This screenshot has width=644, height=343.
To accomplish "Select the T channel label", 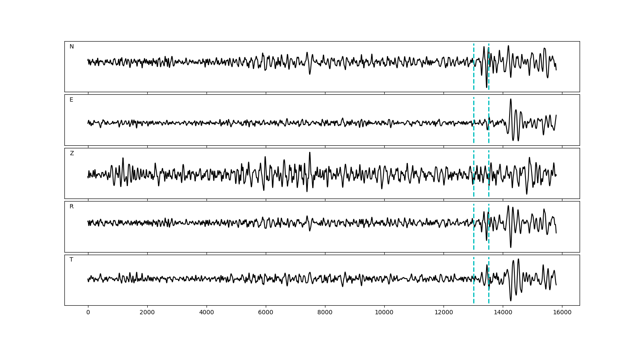I will point(71,260).
